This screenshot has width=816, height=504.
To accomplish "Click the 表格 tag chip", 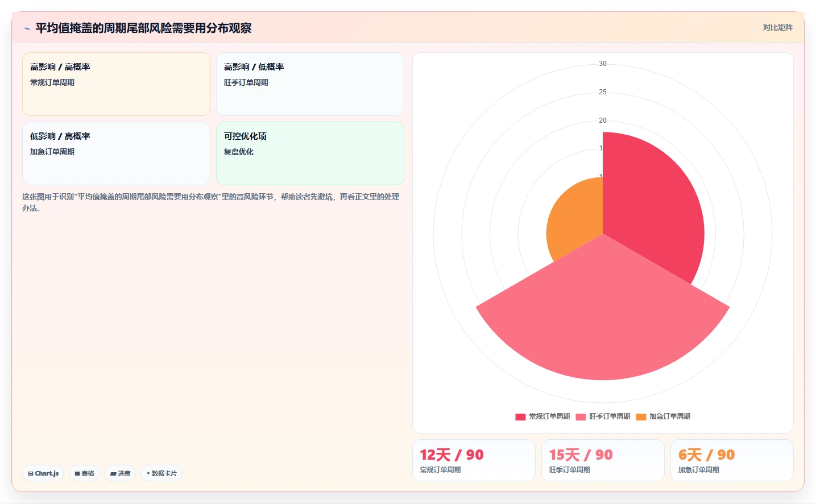I will click(84, 473).
